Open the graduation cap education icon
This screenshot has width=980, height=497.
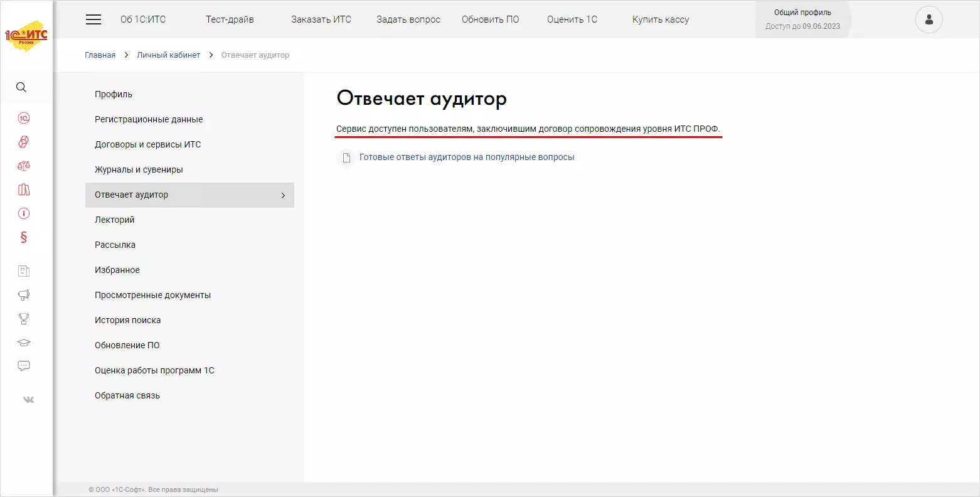tap(24, 343)
